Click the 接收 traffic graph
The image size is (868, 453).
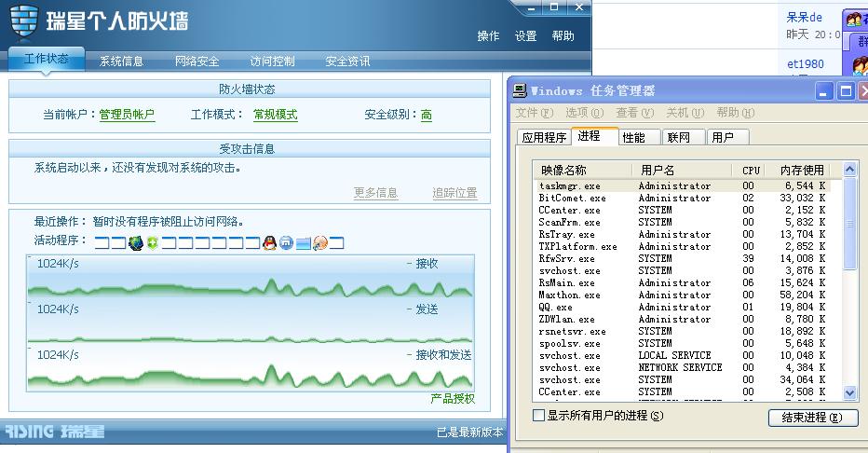tap(251, 276)
